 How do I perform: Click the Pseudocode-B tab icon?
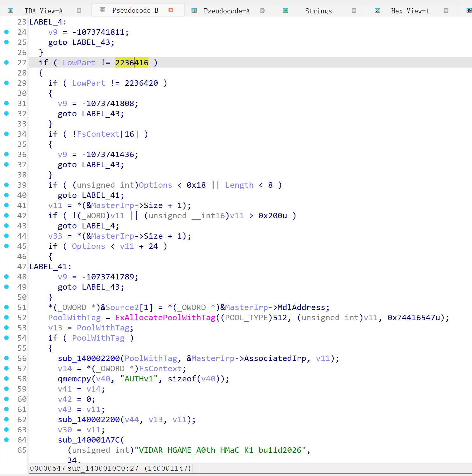102,10
